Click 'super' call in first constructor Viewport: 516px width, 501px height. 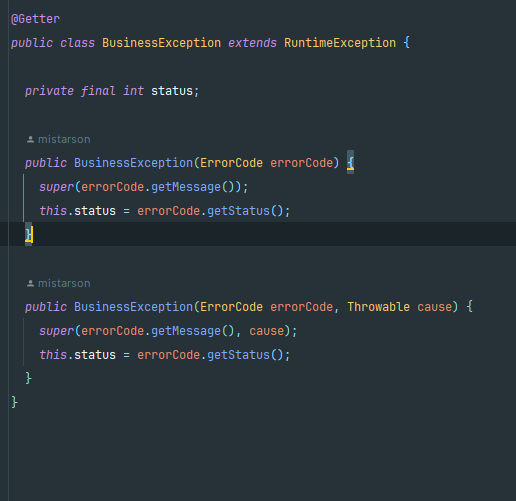[56, 187]
